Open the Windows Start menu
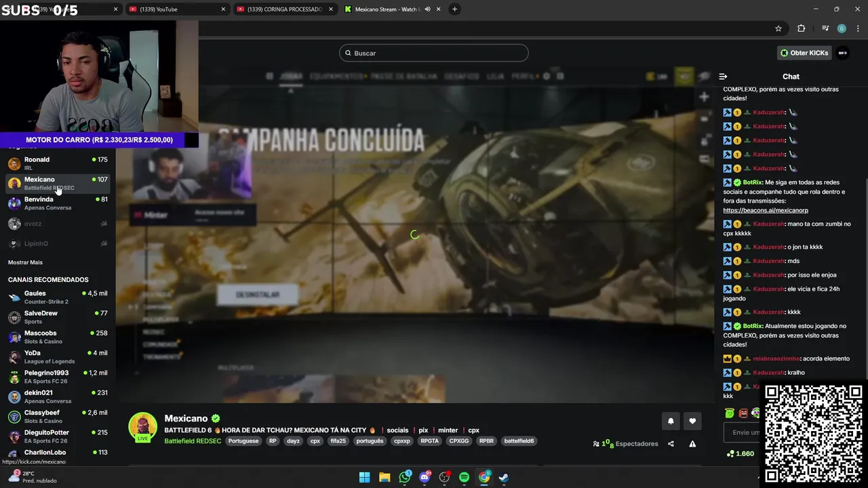 [x=364, y=477]
